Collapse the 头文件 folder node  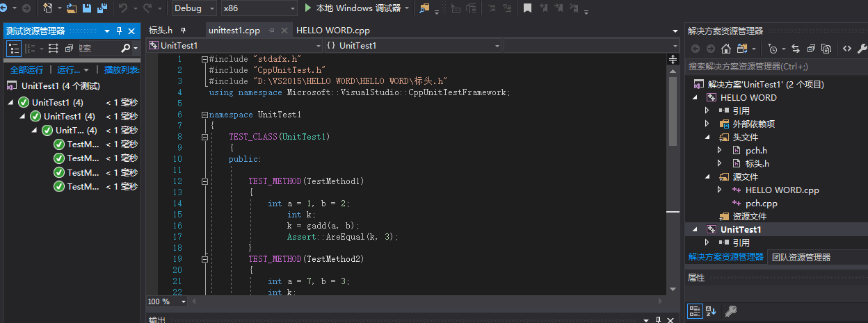(708, 138)
